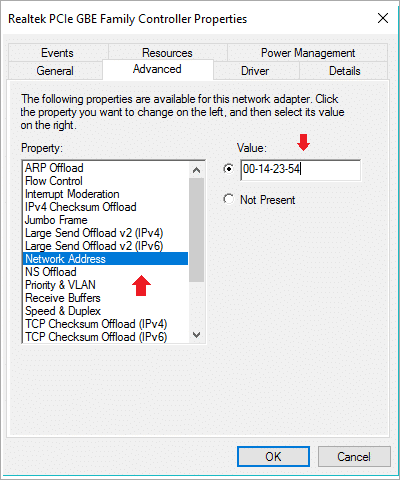Screen dimensions: 400x480
Task: Select the Advanced tab
Action: tap(157, 69)
